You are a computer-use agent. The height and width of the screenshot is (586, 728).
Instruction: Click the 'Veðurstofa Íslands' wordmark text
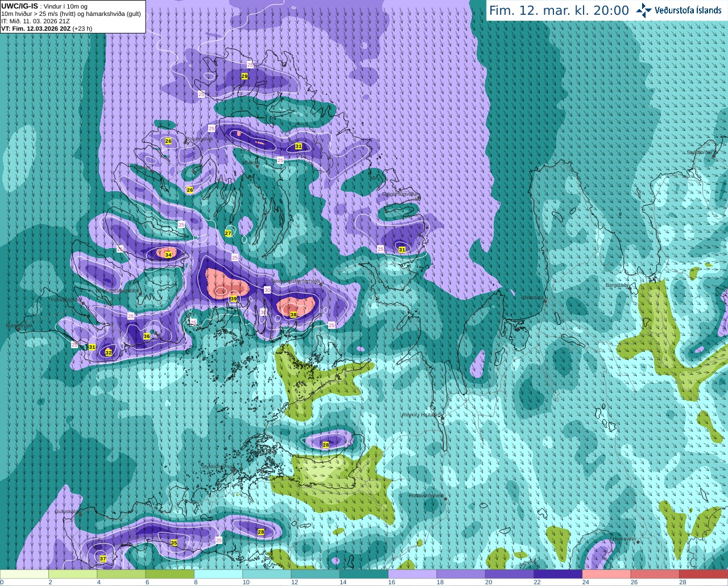688,10
